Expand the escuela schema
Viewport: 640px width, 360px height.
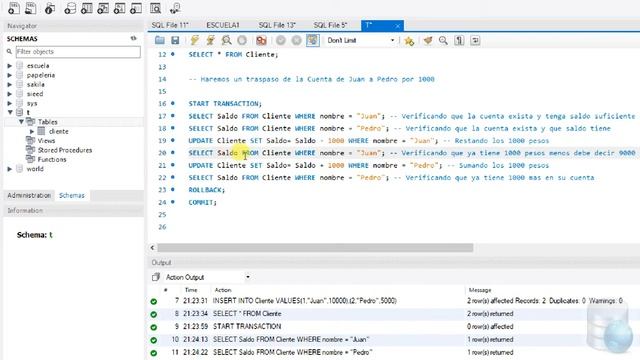tap(10, 66)
